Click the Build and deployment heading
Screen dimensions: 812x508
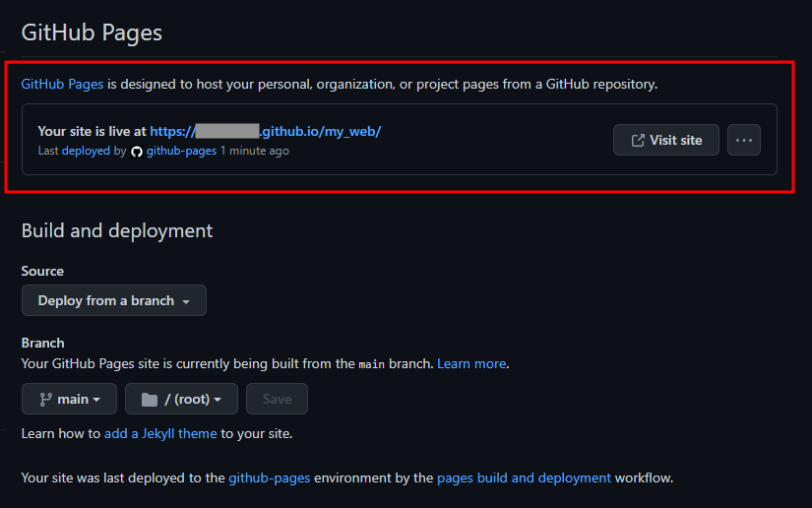(x=117, y=230)
